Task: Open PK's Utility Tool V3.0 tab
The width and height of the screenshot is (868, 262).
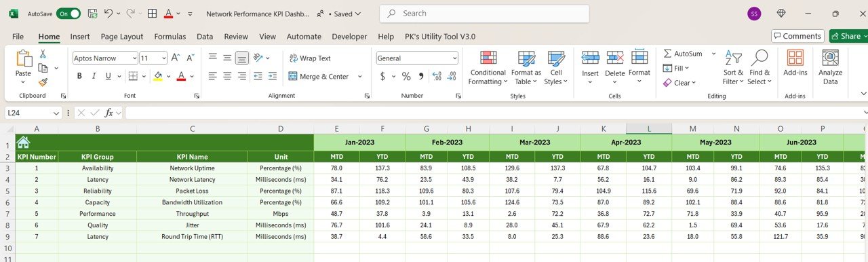Action: click(x=440, y=37)
